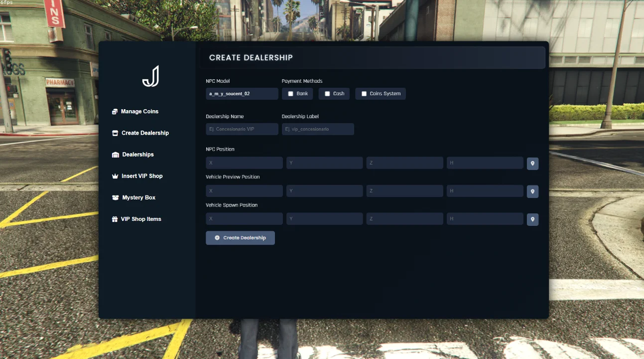
Task: Click NPC Position H field
Action: click(485, 163)
